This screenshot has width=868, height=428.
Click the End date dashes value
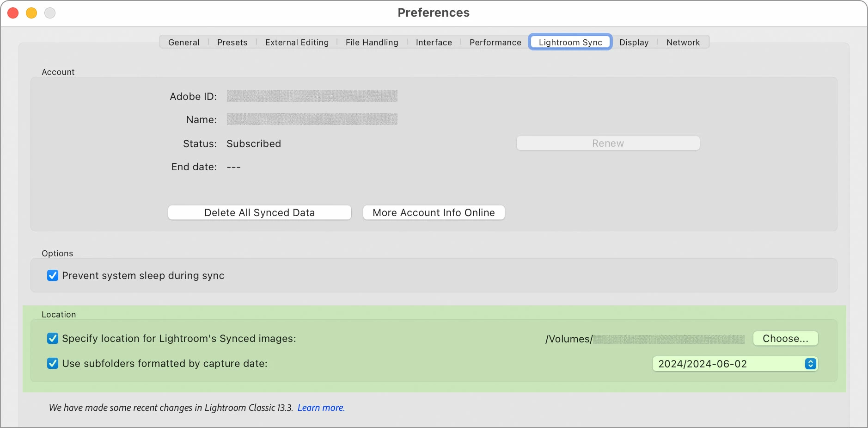pyautogui.click(x=233, y=167)
